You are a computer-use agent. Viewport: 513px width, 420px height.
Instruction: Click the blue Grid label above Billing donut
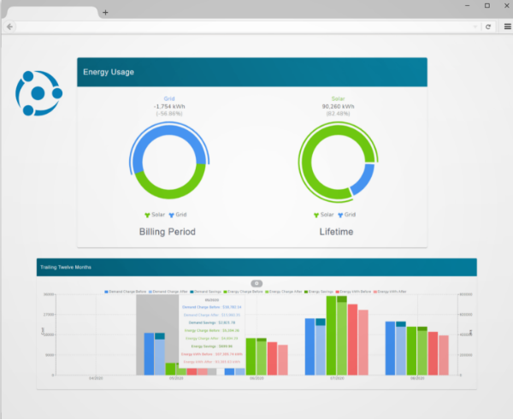click(x=169, y=98)
